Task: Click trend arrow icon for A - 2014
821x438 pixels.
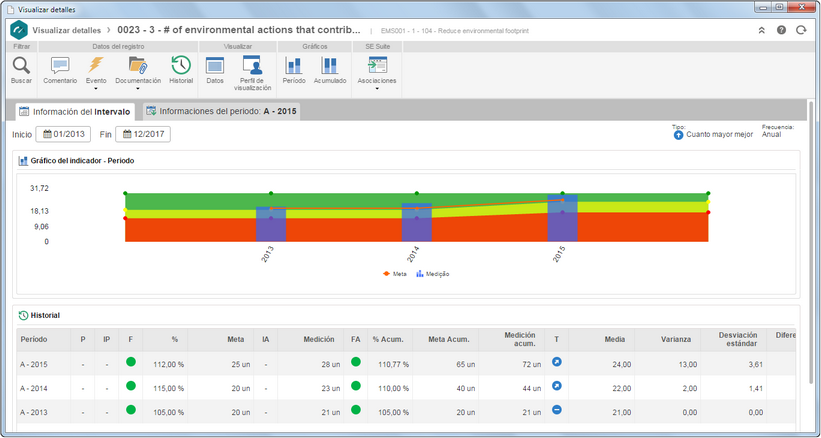Action: 557,386
